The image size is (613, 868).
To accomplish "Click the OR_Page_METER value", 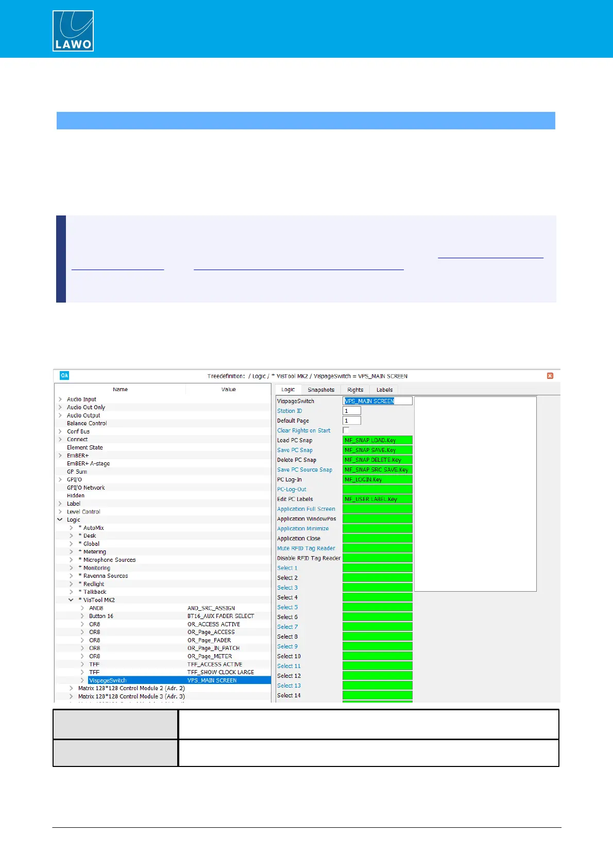I will [x=210, y=656].
